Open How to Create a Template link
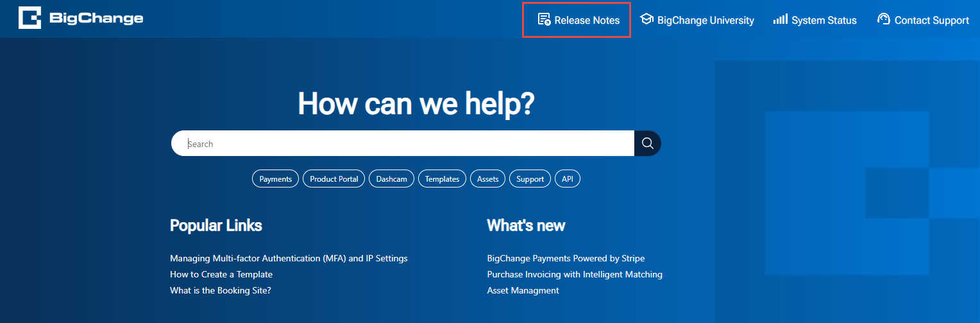 coord(221,274)
